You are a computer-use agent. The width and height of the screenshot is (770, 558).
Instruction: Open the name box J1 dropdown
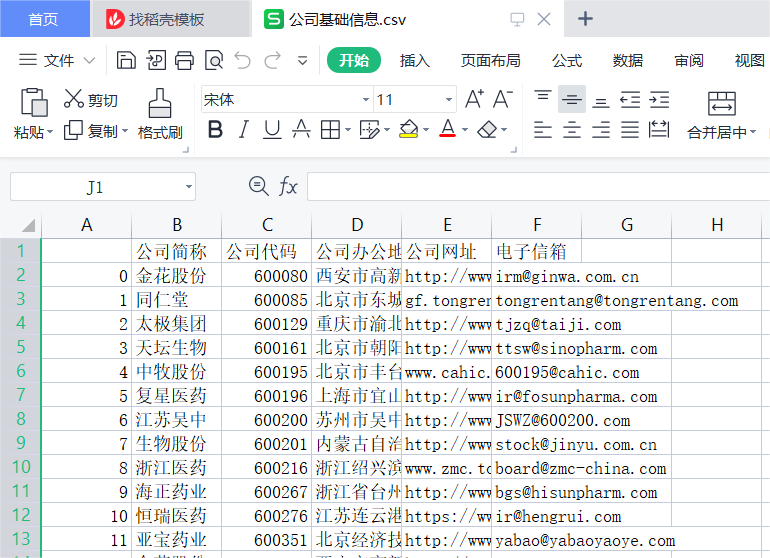(189, 187)
